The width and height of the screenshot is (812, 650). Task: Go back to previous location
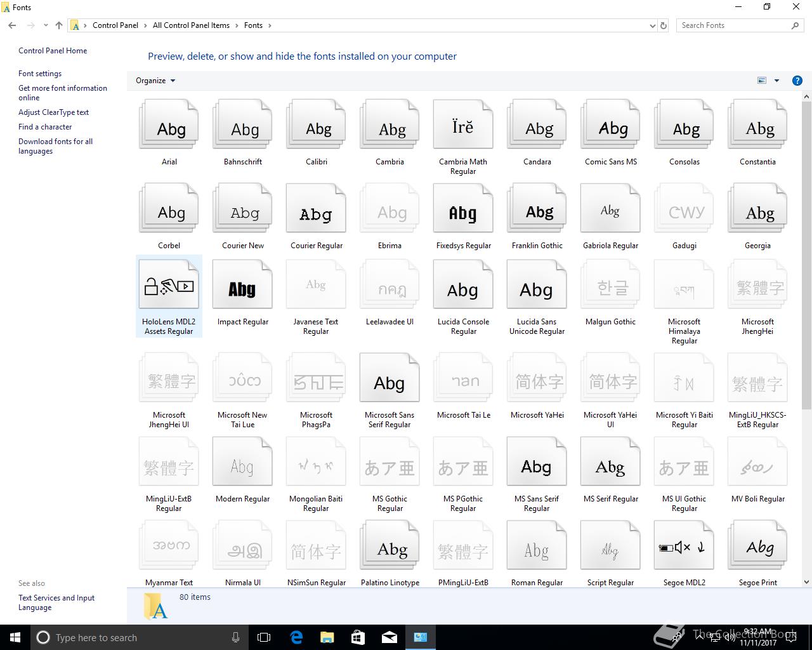click(12, 25)
